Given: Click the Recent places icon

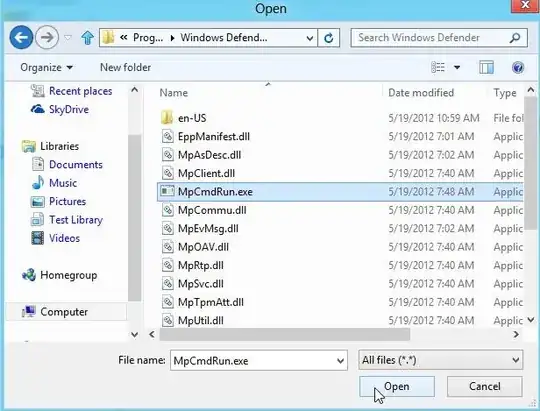Looking at the screenshot, I should [x=38, y=91].
